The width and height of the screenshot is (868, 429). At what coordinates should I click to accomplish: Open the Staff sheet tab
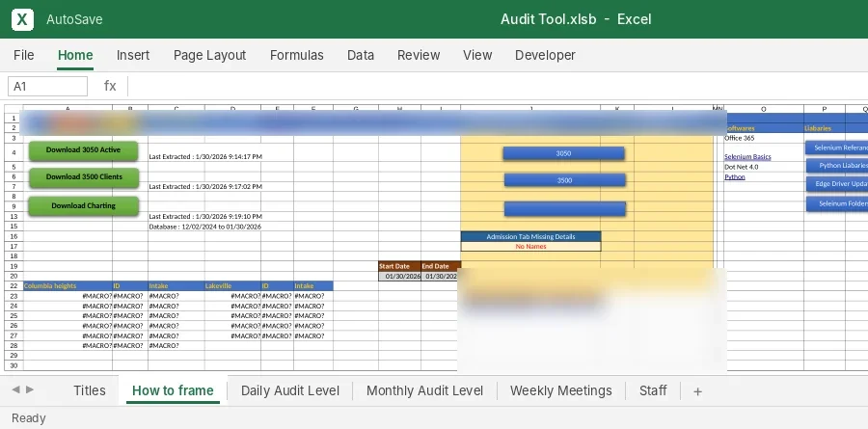coord(653,390)
